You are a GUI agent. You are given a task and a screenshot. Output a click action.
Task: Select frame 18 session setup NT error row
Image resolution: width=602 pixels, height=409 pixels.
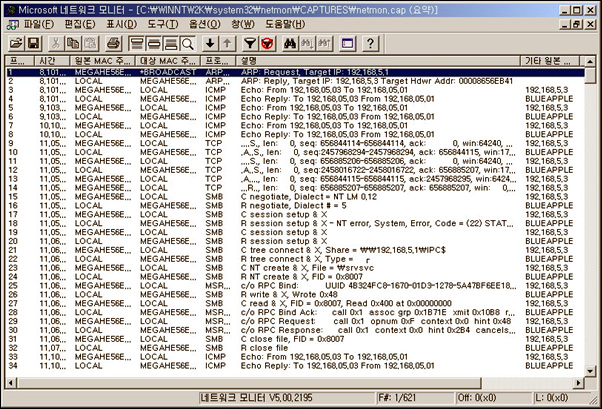(295, 223)
